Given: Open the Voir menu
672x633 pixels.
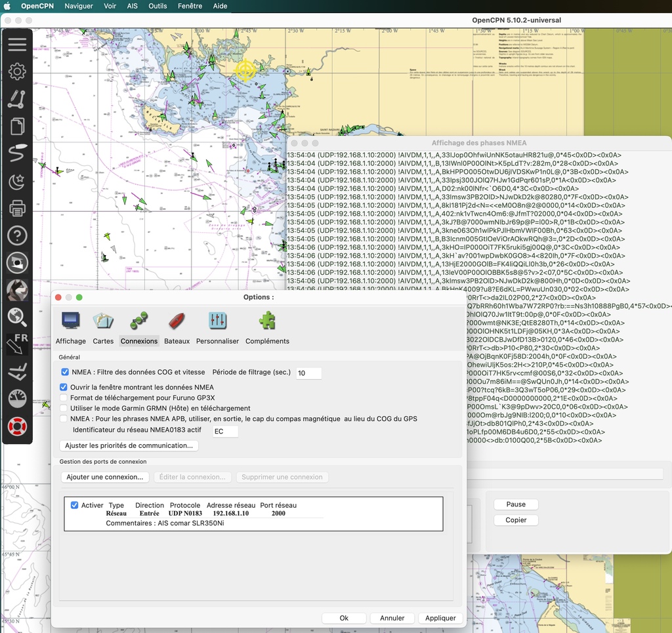Looking at the screenshot, I should tap(110, 6).
